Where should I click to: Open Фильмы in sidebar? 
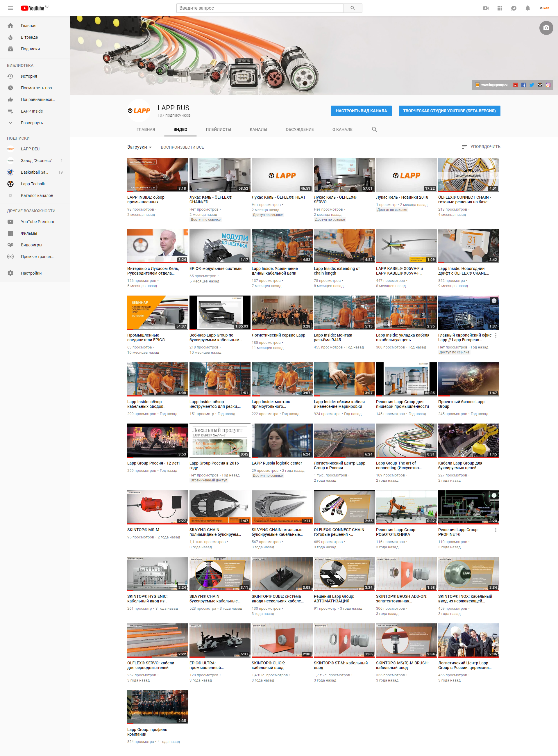point(35,233)
